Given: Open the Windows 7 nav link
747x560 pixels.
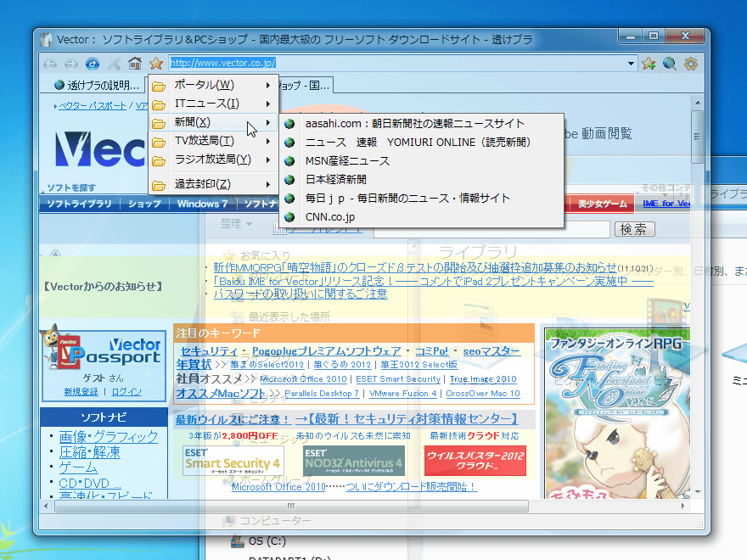Looking at the screenshot, I should coord(202,204).
